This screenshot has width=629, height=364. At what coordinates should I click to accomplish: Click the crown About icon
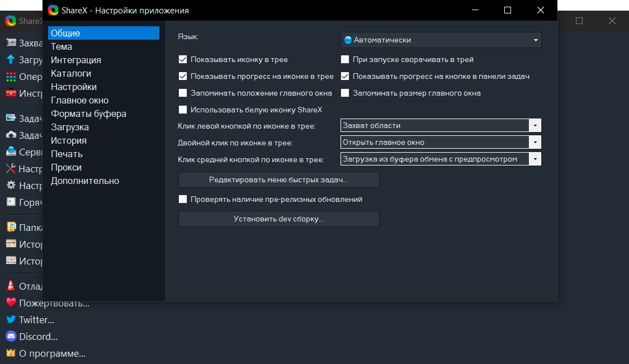(x=11, y=353)
